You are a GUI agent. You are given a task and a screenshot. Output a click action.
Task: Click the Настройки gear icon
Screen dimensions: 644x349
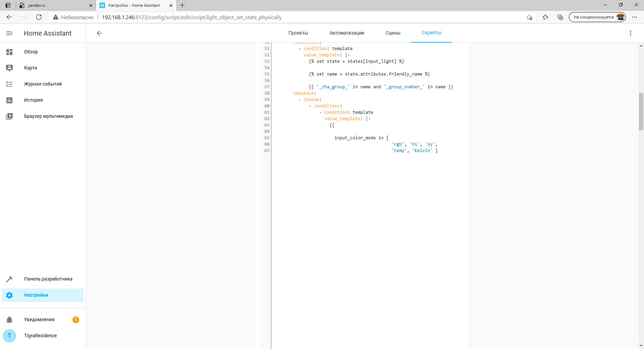(x=9, y=295)
